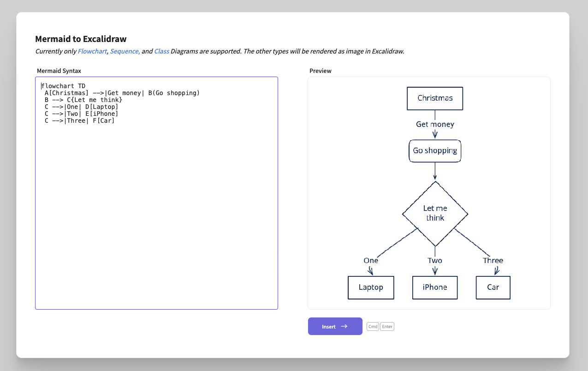Click the Go shopping node in preview

pos(435,151)
